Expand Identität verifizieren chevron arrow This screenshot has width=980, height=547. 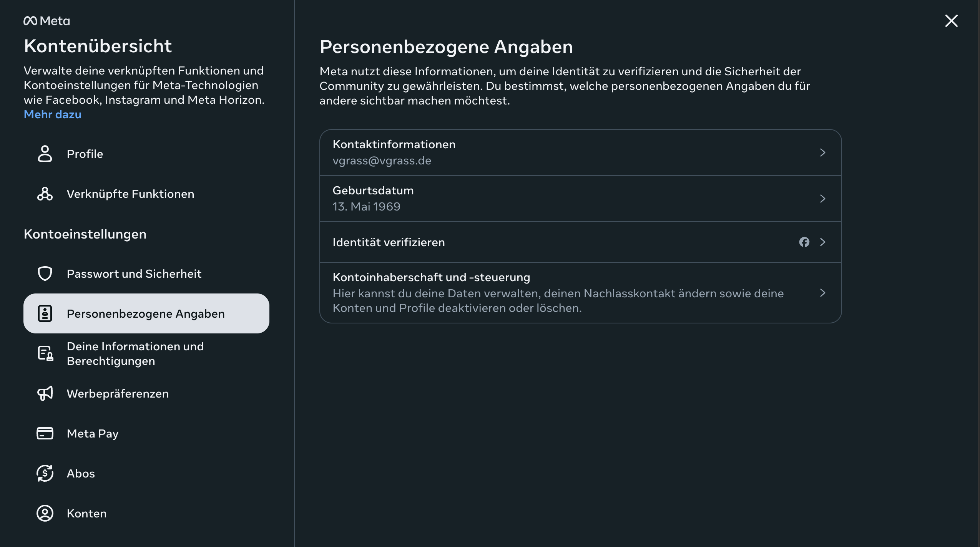point(822,242)
